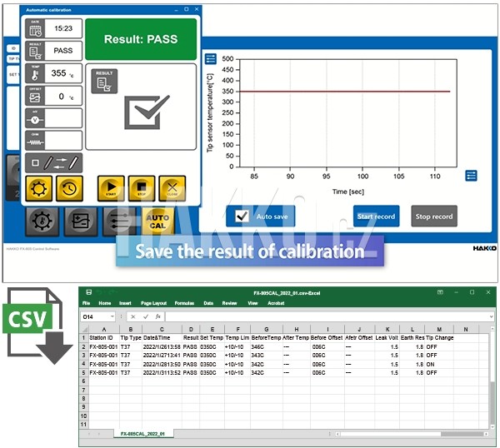Screen dimensions: 500x448
Task: Close calibration with the yellow X button
Action: pyautogui.click(x=172, y=189)
